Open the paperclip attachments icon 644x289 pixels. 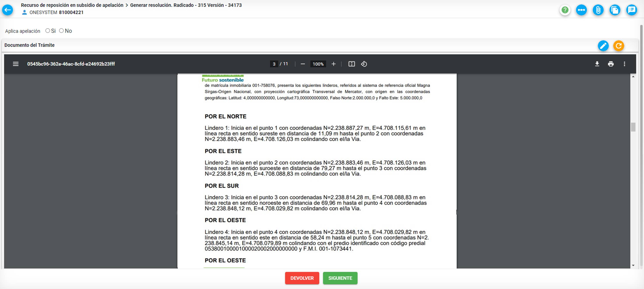598,10
